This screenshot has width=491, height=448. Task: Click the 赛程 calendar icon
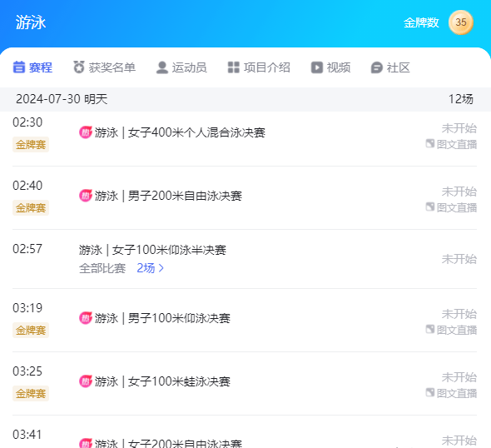pyautogui.click(x=19, y=67)
